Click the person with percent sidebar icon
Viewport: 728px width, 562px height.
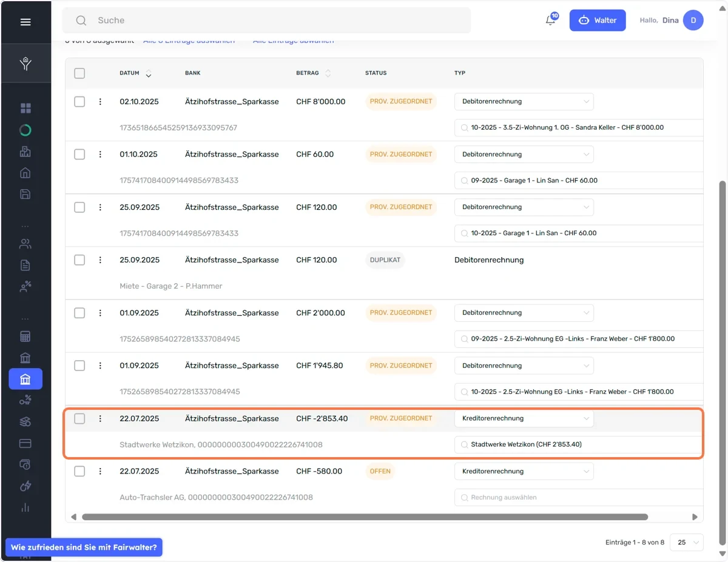25,287
